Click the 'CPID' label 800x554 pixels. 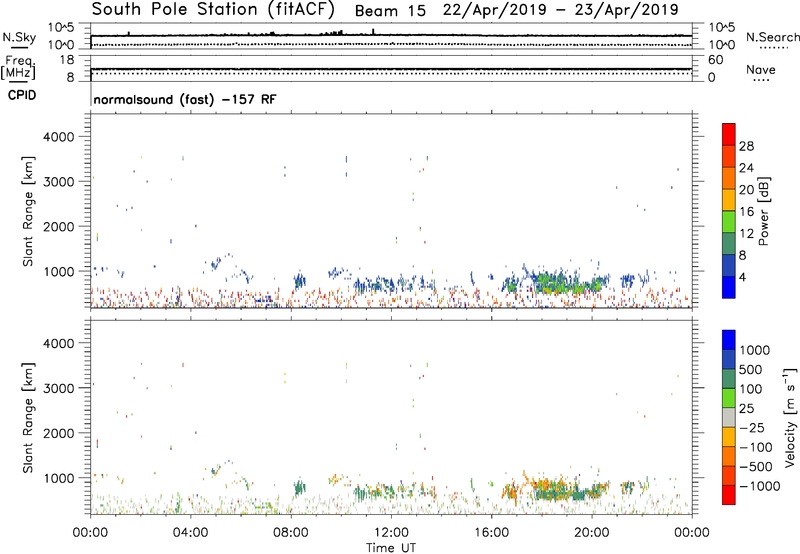(22, 95)
